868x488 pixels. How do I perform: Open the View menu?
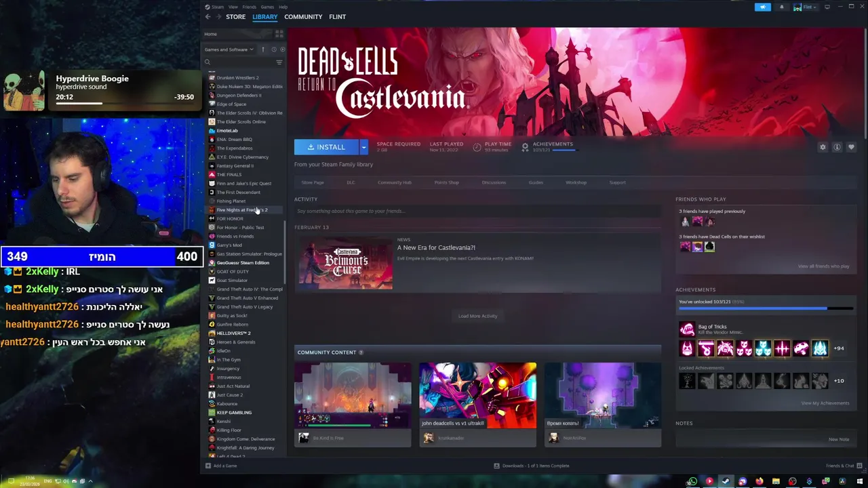point(233,7)
